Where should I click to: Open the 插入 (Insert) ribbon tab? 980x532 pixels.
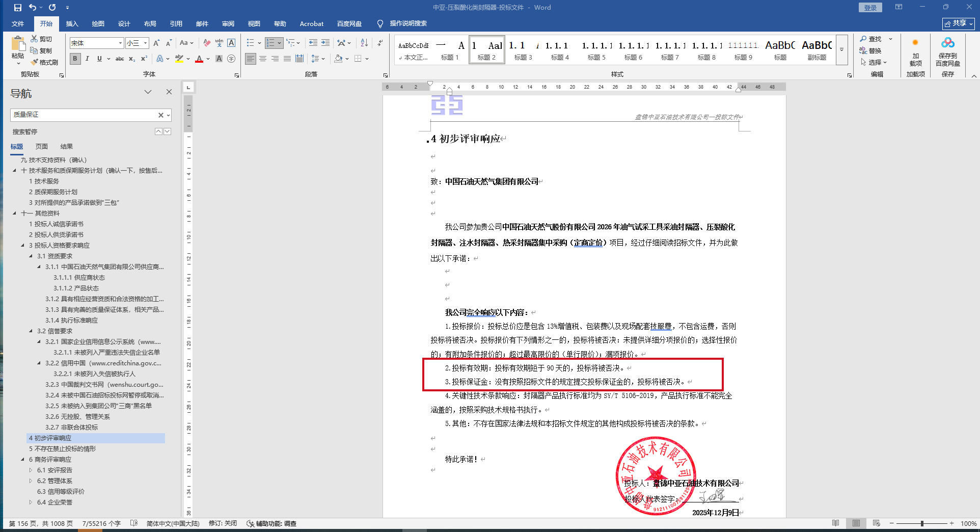click(x=72, y=24)
